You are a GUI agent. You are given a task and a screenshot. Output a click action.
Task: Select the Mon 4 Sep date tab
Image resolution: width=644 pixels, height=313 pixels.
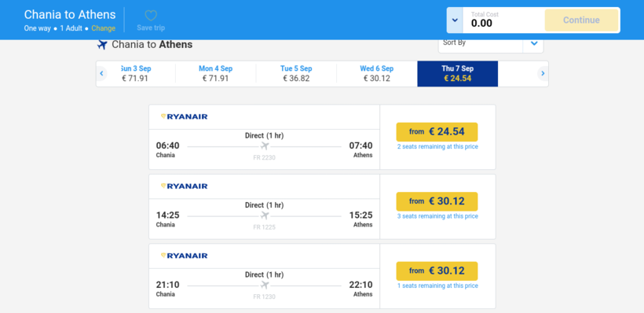(x=216, y=74)
